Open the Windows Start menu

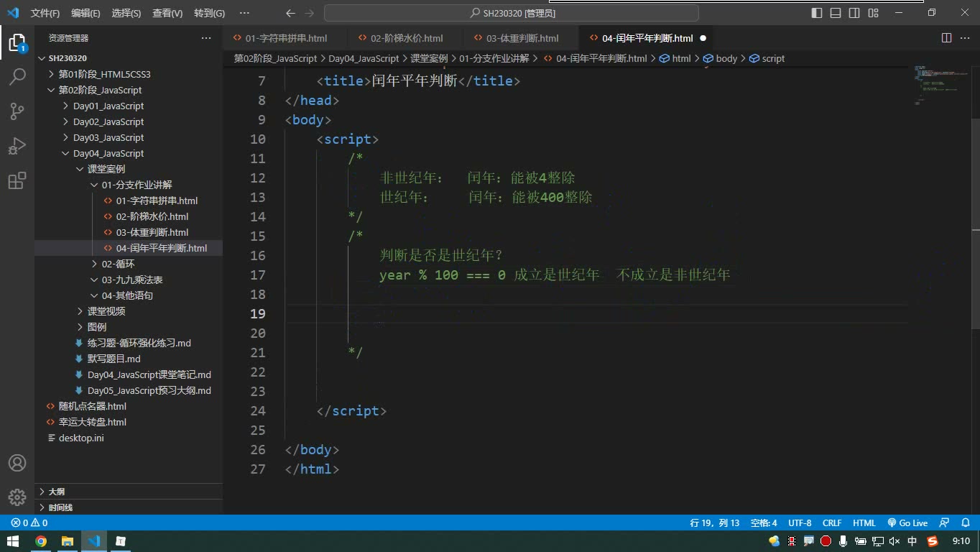[x=13, y=541]
